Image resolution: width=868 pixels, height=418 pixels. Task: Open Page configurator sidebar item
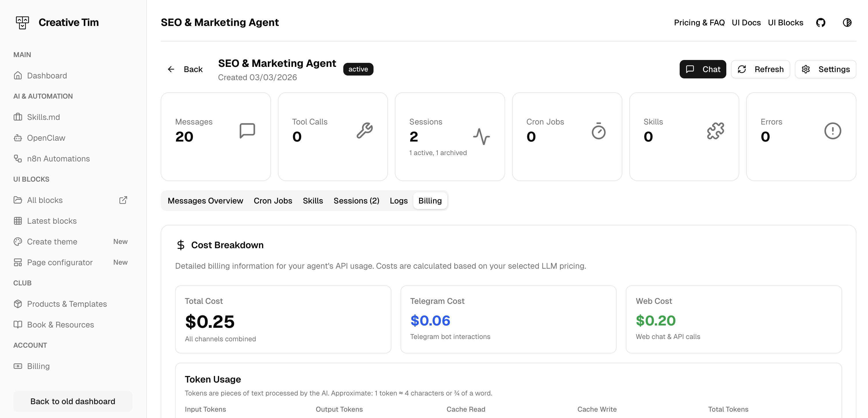click(x=73, y=262)
